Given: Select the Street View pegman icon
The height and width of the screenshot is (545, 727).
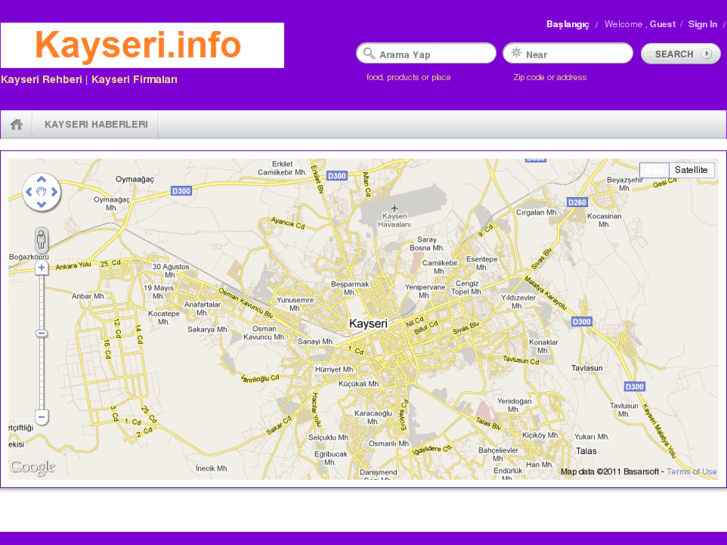Looking at the screenshot, I should [x=41, y=239].
